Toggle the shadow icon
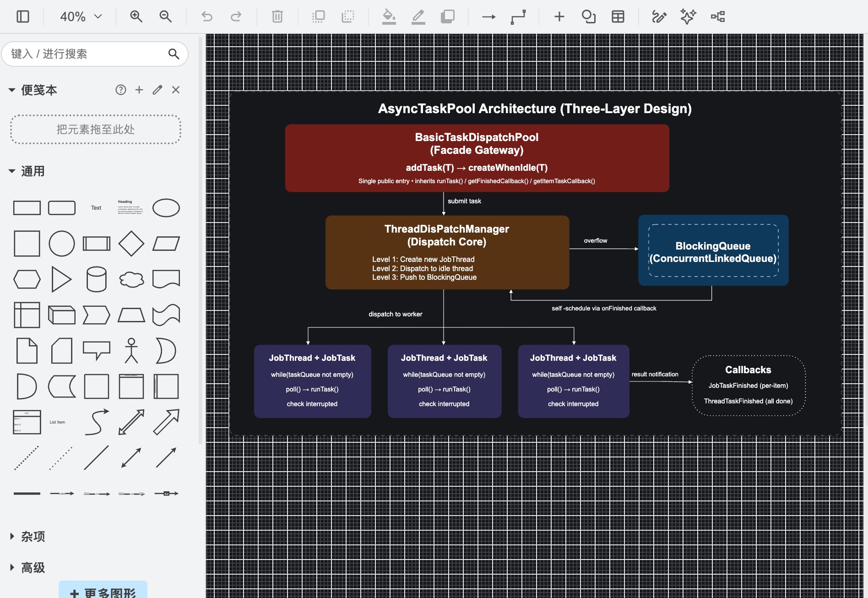 pyautogui.click(x=448, y=17)
